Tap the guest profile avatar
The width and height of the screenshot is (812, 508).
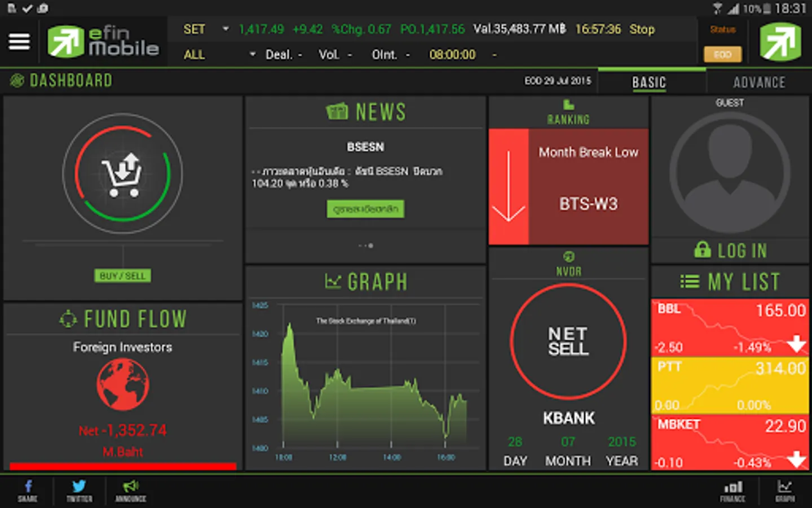pos(730,173)
